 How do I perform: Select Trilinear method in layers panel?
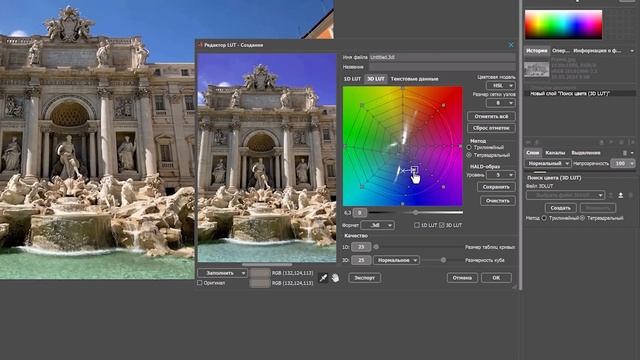click(544, 218)
